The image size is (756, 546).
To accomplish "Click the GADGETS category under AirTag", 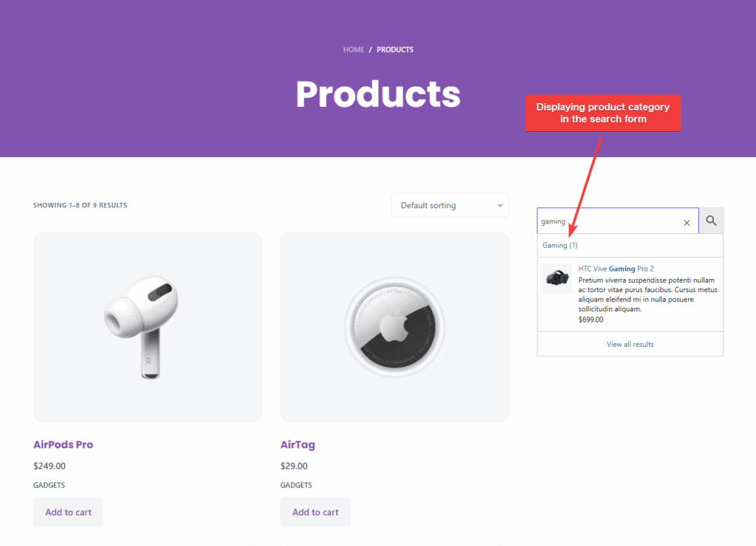I will 295,485.
